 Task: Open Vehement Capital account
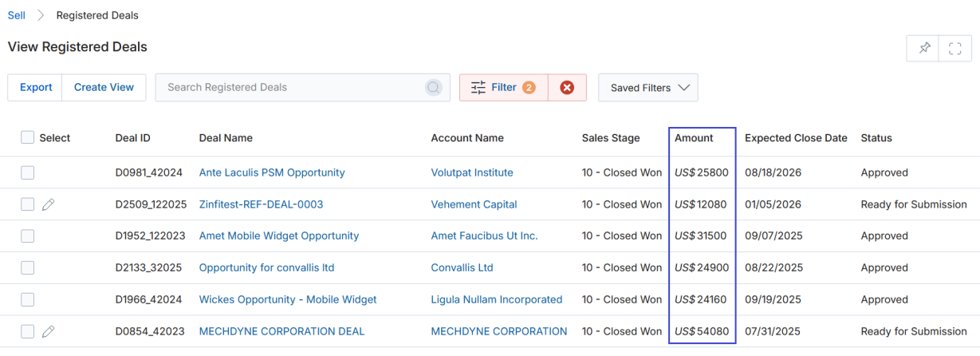click(x=474, y=204)
